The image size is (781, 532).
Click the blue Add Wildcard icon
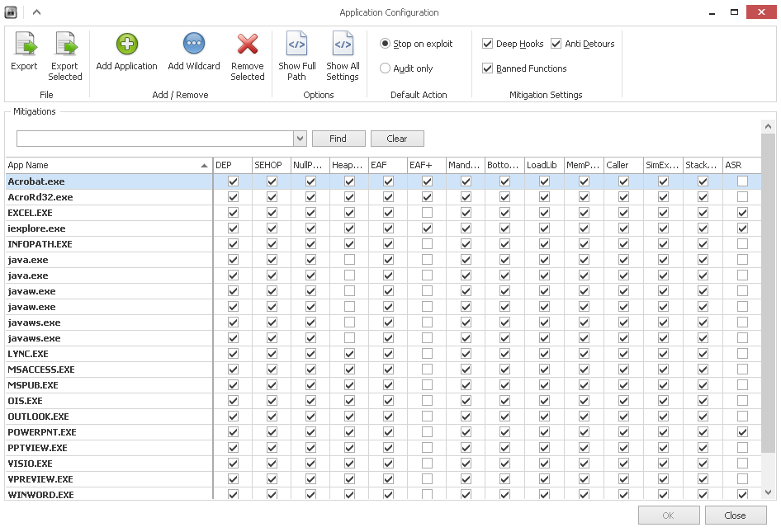point(194,45)
